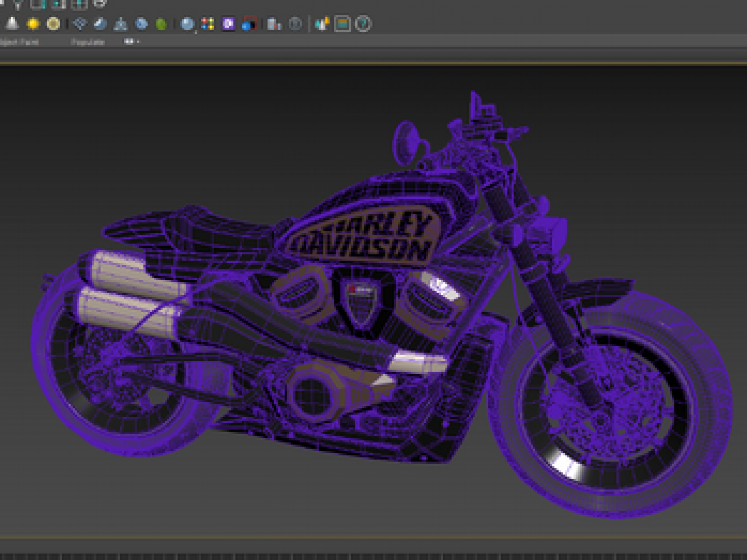Click the teapot icon with yellow accent

(x=322, y=23)
